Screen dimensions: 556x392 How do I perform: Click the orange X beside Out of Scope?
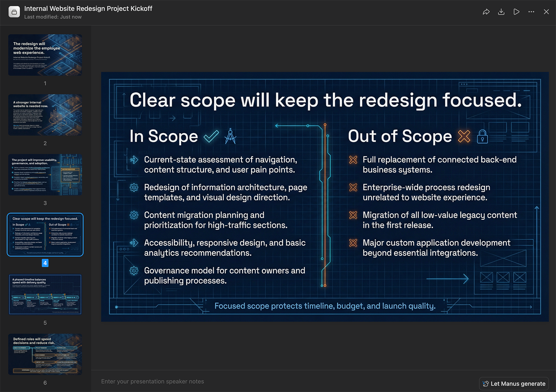point(464,136)
